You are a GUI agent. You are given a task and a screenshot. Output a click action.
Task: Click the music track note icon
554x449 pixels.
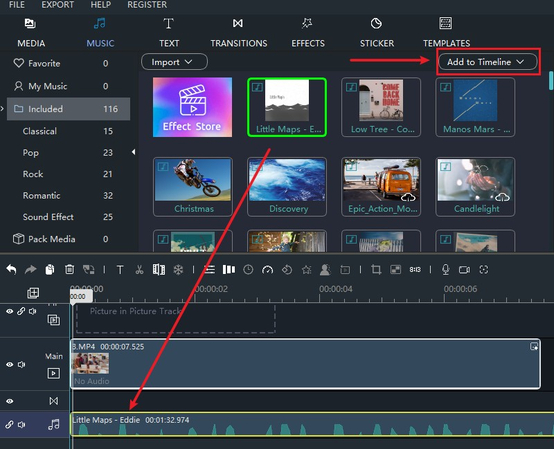tap(54, 424)
